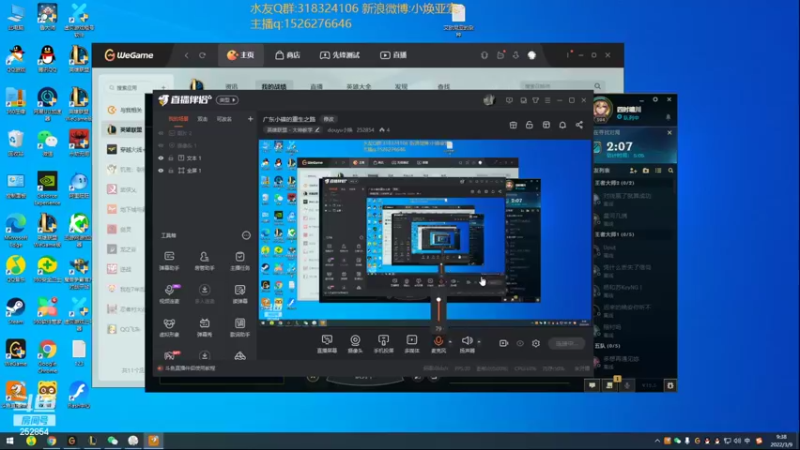This screenshot has height=450, width=800.
Task: Mute the speaker icon in bottom toolbar
Action: [466, 340]
